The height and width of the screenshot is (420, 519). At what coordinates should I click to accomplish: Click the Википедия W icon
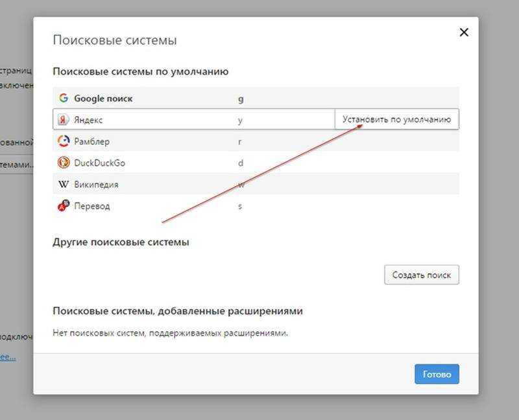64,184
